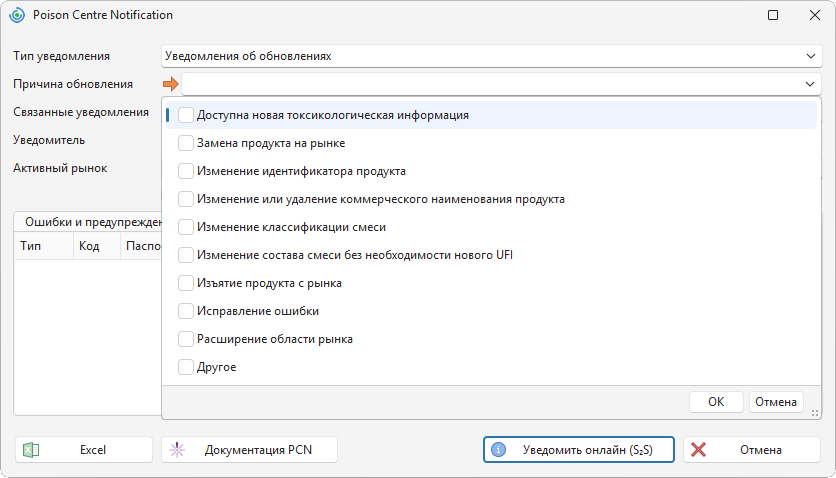Maximize the Poison Centre Notification window
The height and width of the screenshot is (478, 836).
pos(773,15)
